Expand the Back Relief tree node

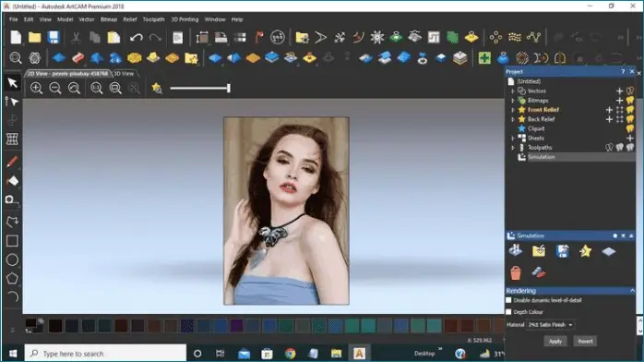[513, 119]
